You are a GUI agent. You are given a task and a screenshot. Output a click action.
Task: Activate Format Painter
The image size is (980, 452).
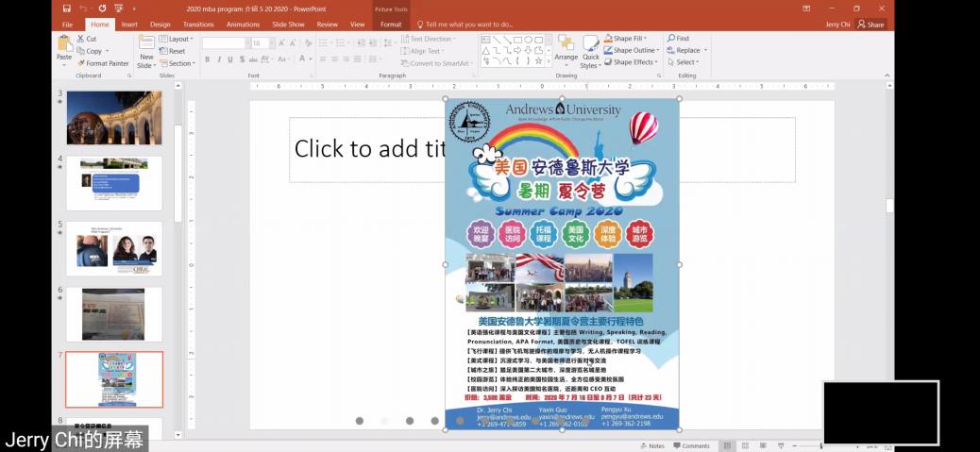(103, 63)
